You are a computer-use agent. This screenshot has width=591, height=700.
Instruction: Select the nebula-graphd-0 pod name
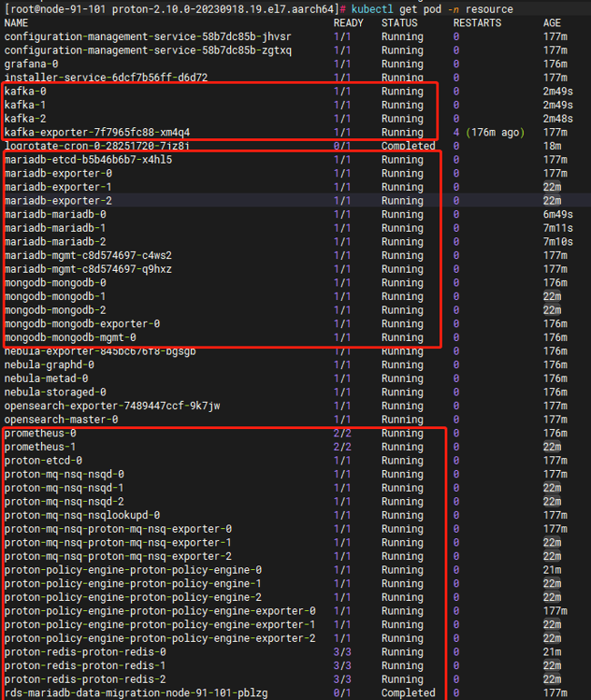click(x=49, y=365)
